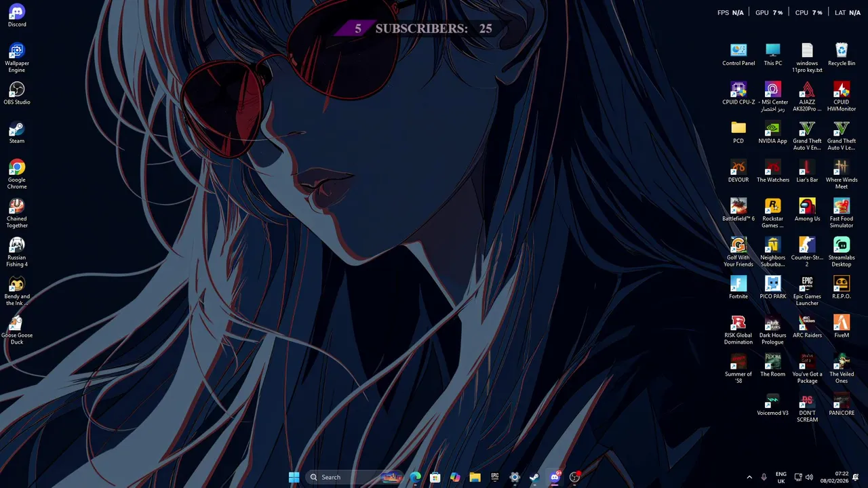Select the Fortnite desktop icon
868x488 pixels.
(738, 287)
